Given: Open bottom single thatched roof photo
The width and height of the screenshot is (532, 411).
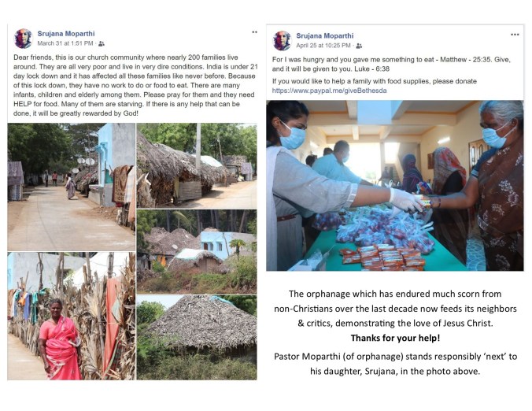Looking at the screenshot, I should tap(197, 337).
